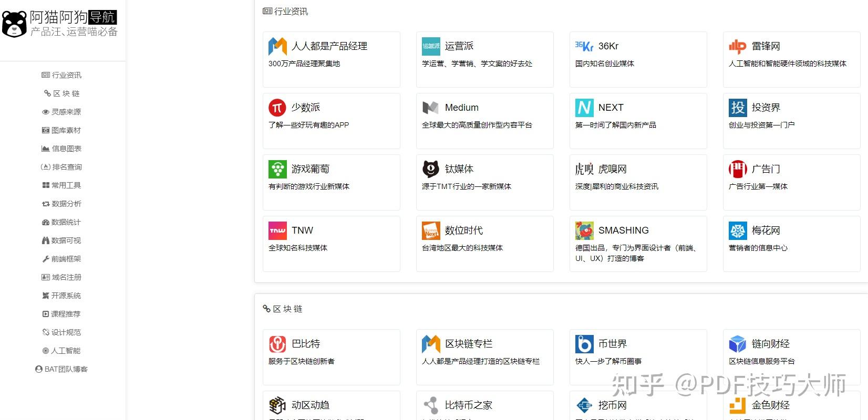Click the text 300万产品经理聚集地
868x420 pixels.
tap(304, 64)
